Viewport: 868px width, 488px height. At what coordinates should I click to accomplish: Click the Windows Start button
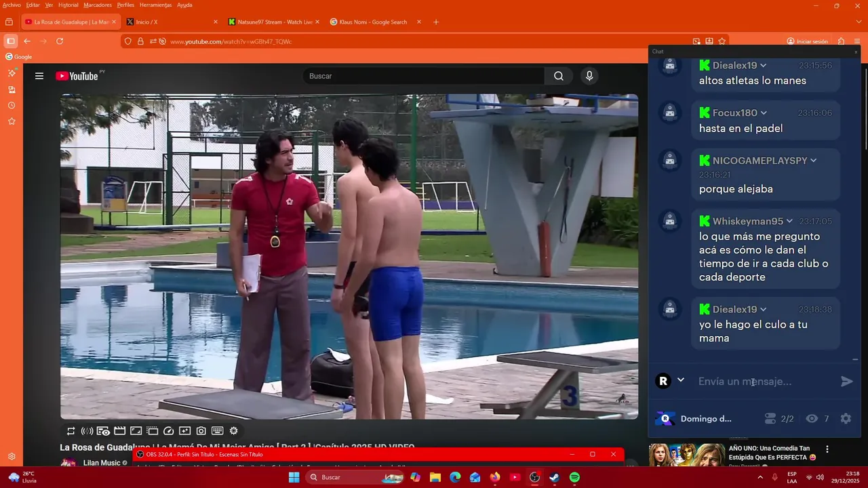pyautogui.click(x=294, y=477)
